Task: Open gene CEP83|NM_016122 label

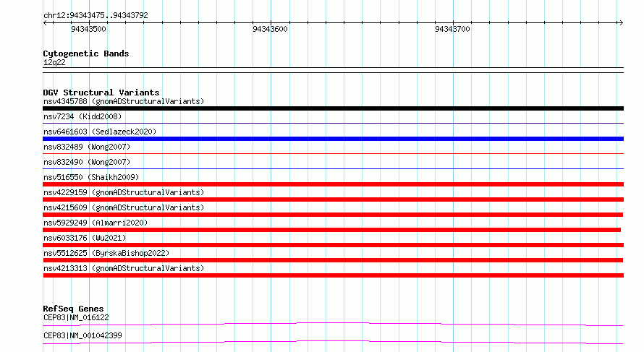Action: (x=76, y=317)
